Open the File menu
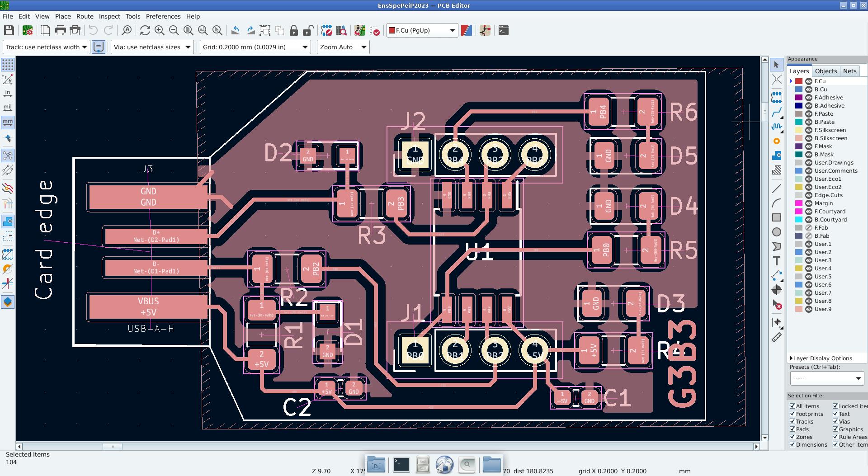Image resolution: width=868 pixels, height=476 pixels. click(8, 16)
